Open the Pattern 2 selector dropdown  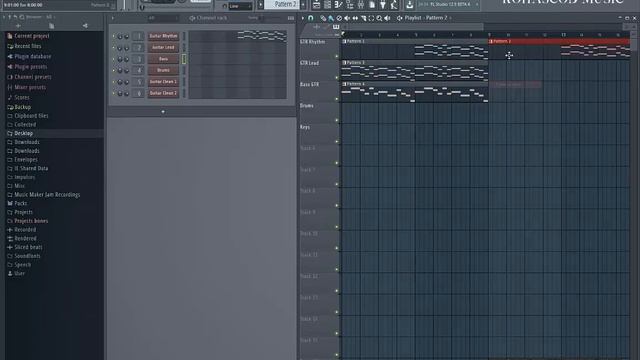click(282, 4)
